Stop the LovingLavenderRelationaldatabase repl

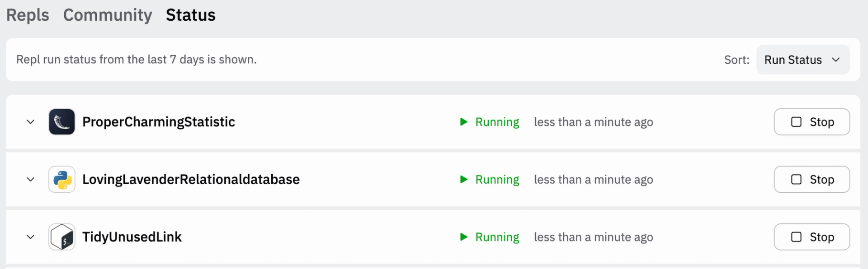tap(811, 180)
